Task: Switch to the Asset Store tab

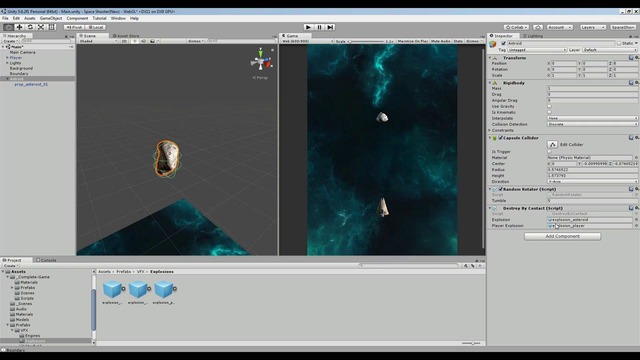Action: click(126, 36)
